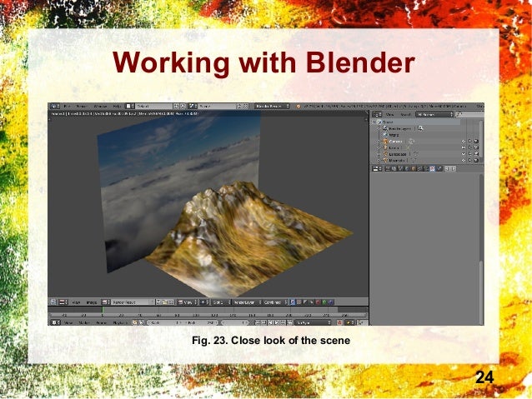Play the animation forward in timeline
Image resolution: width=532 pixels, height=399 pixels.
pos(277,322)
